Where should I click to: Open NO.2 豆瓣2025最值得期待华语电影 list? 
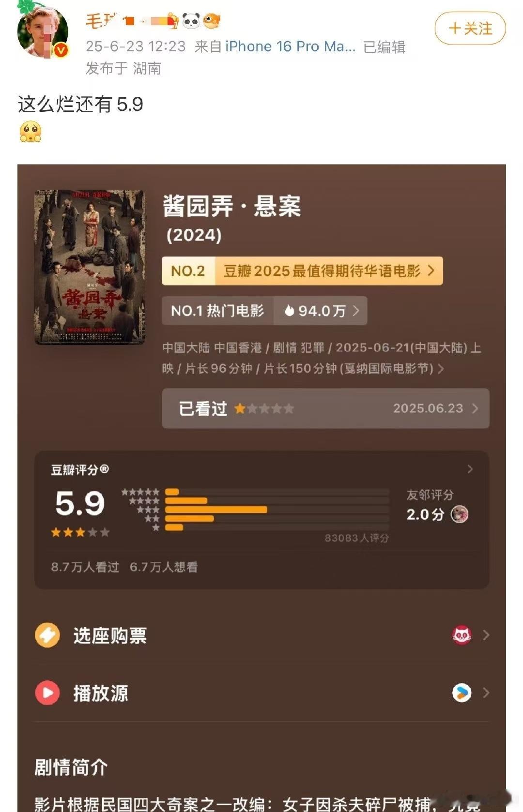click(x=302, y=271)
